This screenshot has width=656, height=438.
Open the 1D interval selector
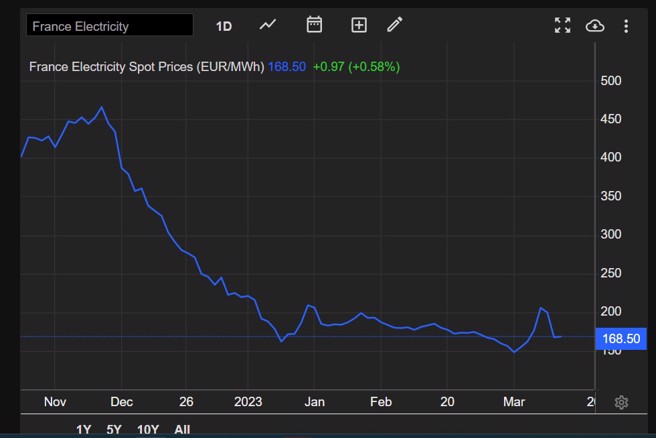pyautogui.click(x=224, y=26)
